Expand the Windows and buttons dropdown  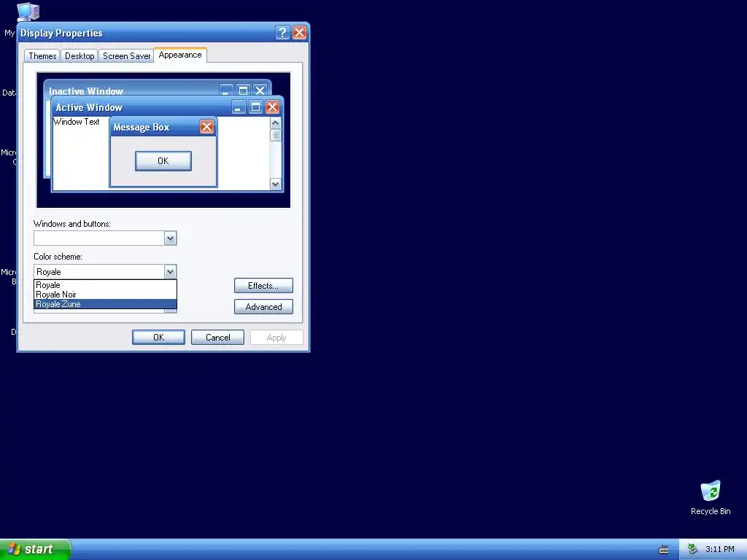(x=170, y=238)
